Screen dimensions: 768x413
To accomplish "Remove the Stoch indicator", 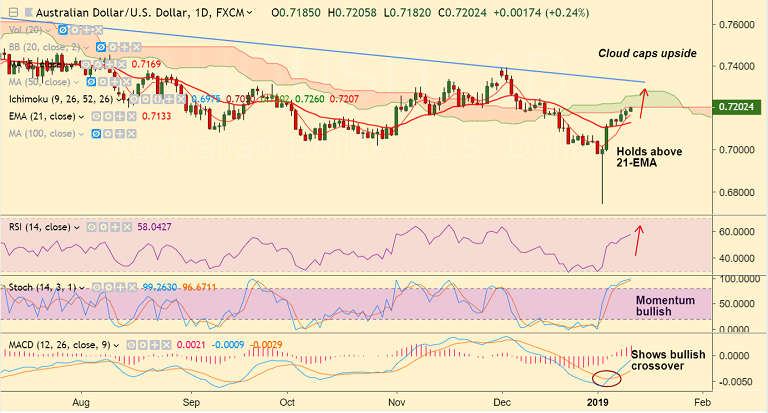I will (132, 287).
